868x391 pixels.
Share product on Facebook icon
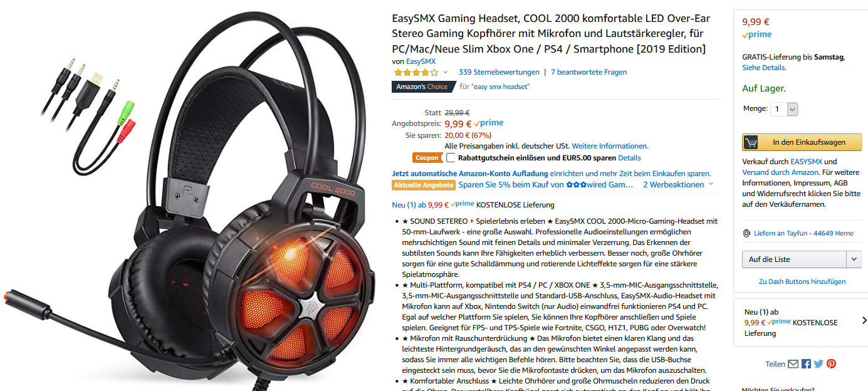point(806,364)
